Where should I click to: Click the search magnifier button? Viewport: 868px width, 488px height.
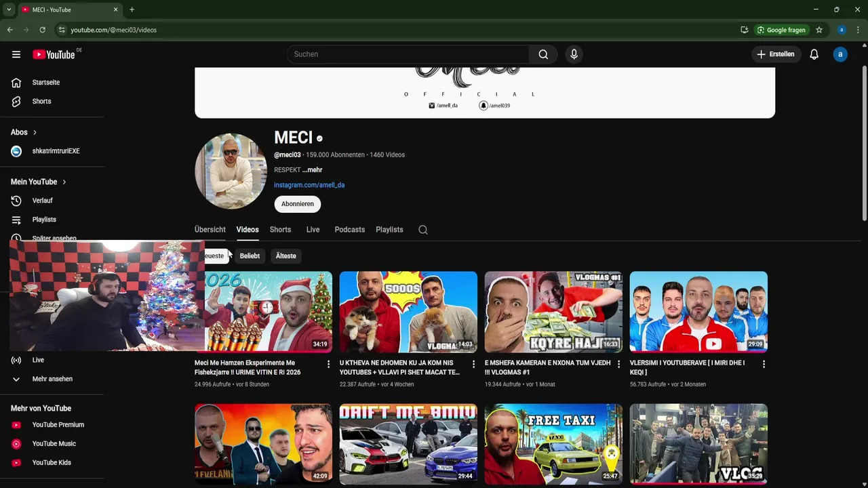click(543, 54)
